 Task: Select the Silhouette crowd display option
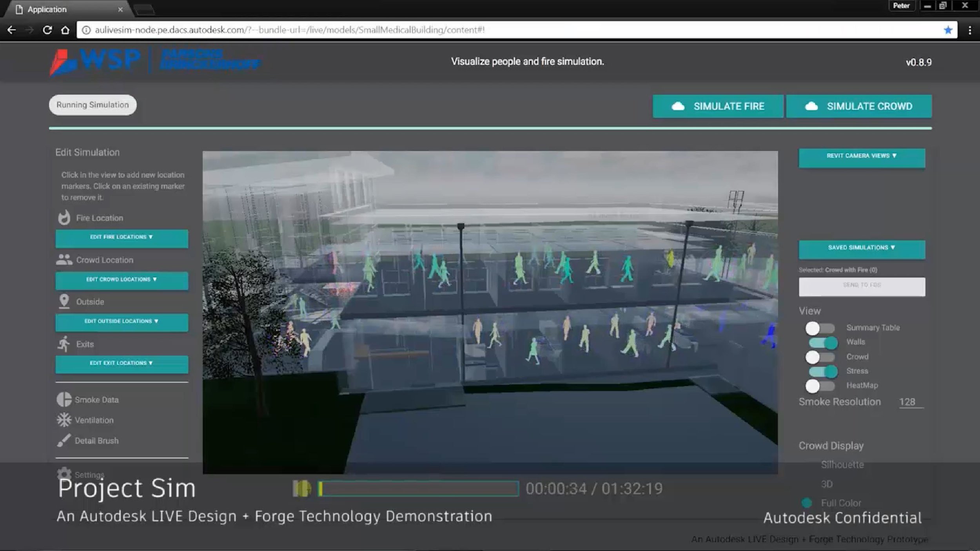pyautogui.click(x=842, y=464)
